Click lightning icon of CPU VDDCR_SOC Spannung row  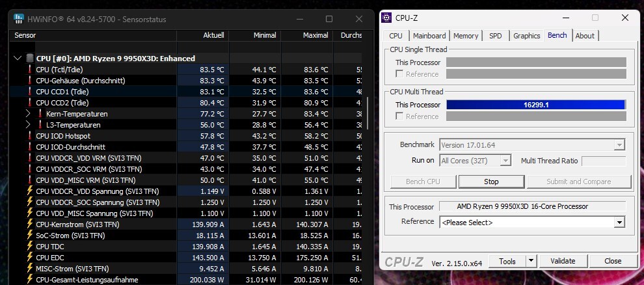point(29,202)
